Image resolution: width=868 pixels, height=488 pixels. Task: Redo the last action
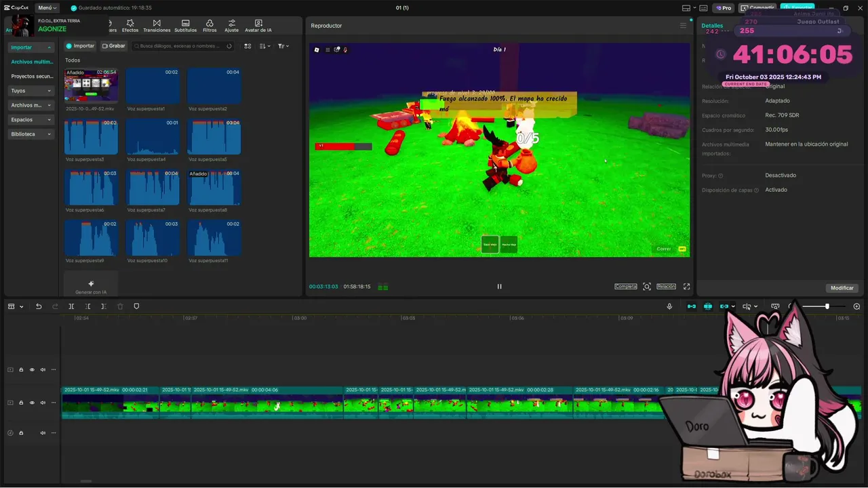pyautogui.click(x=56, y=306)
